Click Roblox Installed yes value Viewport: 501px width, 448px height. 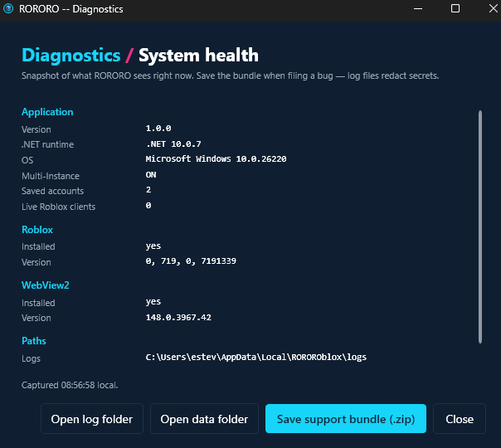153,246
